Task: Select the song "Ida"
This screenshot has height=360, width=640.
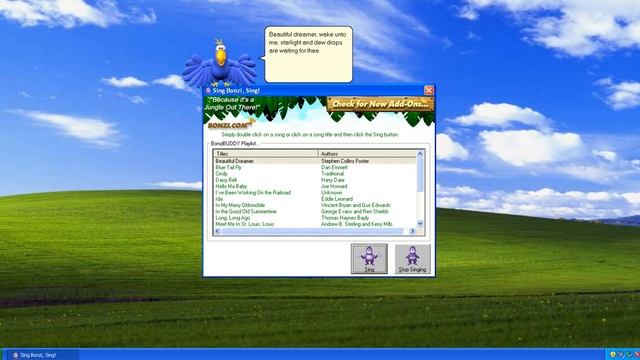Action: [219, 199]
